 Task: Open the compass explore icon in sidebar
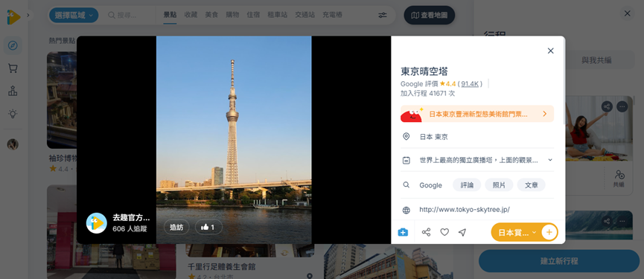click(x=13, y=45)
